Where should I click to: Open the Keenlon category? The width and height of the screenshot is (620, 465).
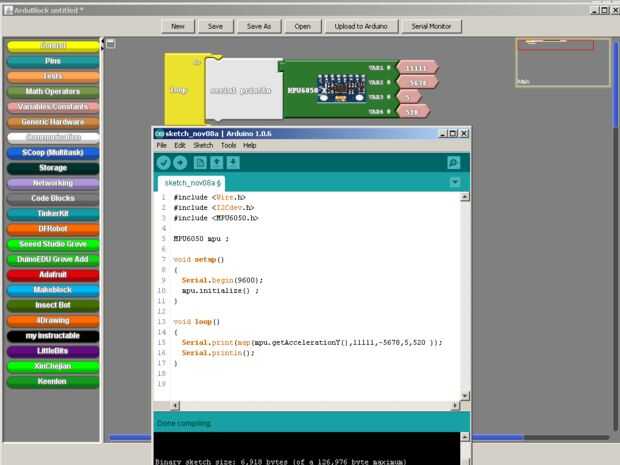[x=53, y=382]
